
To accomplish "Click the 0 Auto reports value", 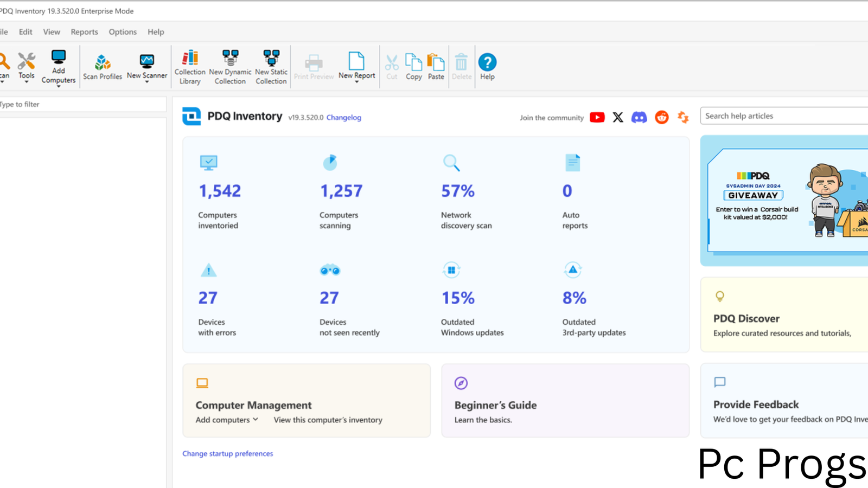I will [x=567, y=191].
